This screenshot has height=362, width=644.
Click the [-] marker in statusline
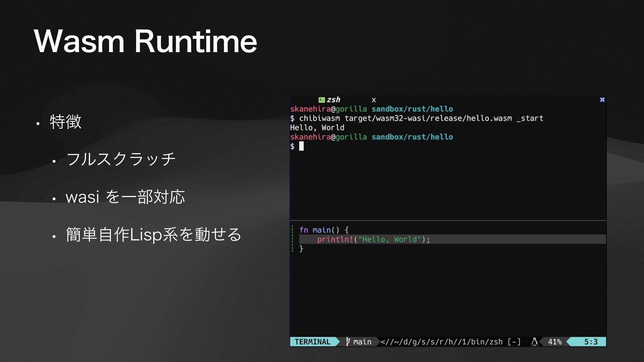514,342
